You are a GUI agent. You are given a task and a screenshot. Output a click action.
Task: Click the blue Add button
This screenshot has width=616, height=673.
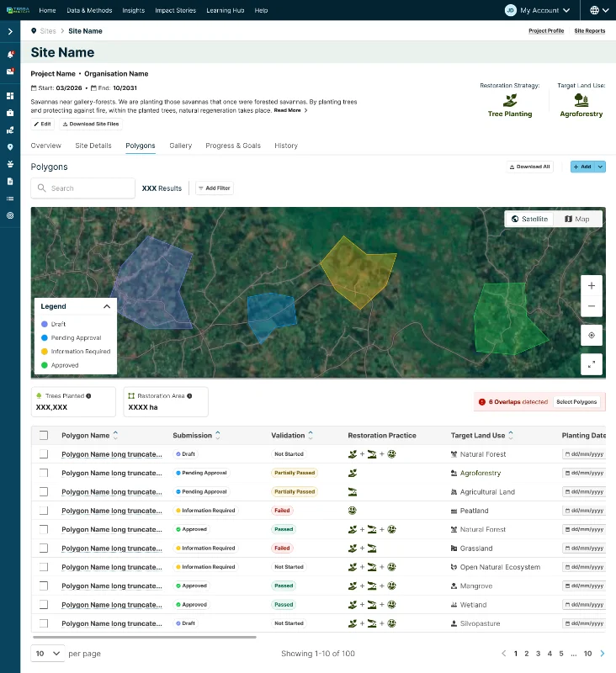click(582, 167)
